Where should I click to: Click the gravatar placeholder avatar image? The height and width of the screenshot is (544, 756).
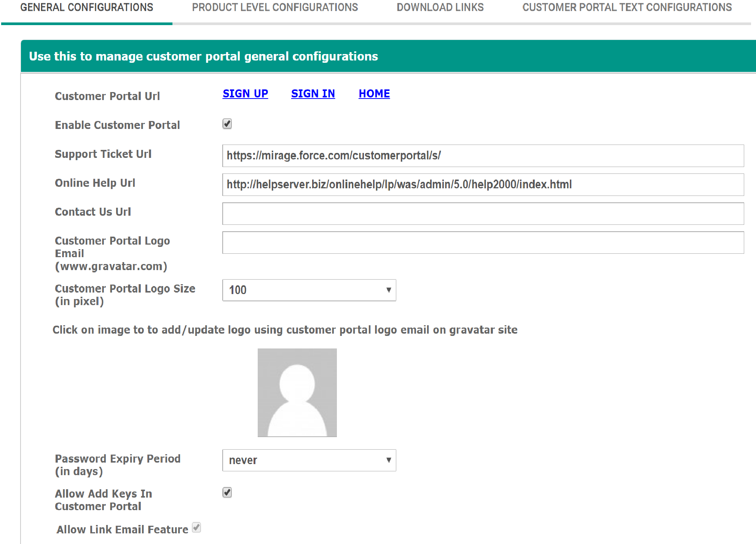pyautogui.click(x=297, y=392)
